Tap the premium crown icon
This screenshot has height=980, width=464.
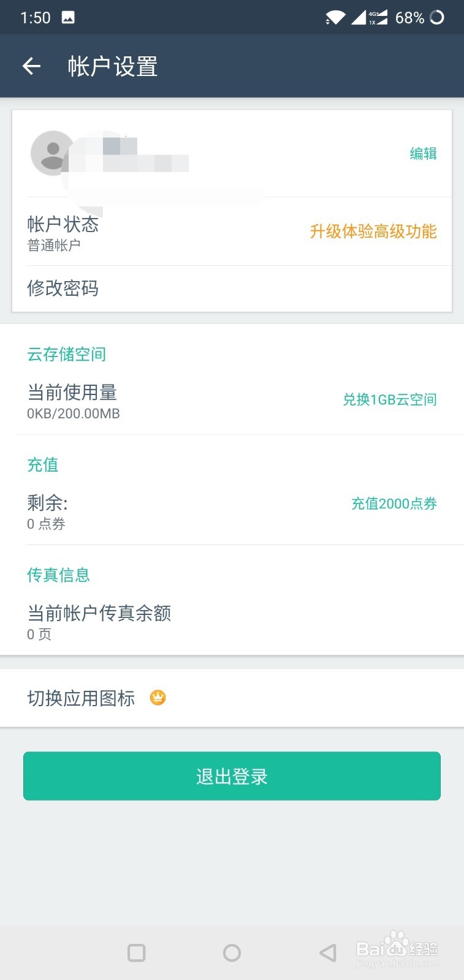[x=158, y=698]
